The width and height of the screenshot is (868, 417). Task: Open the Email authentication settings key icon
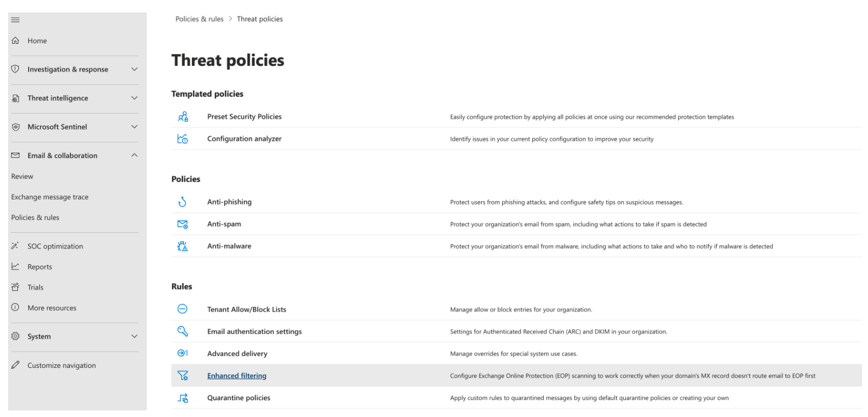(183, 331)
